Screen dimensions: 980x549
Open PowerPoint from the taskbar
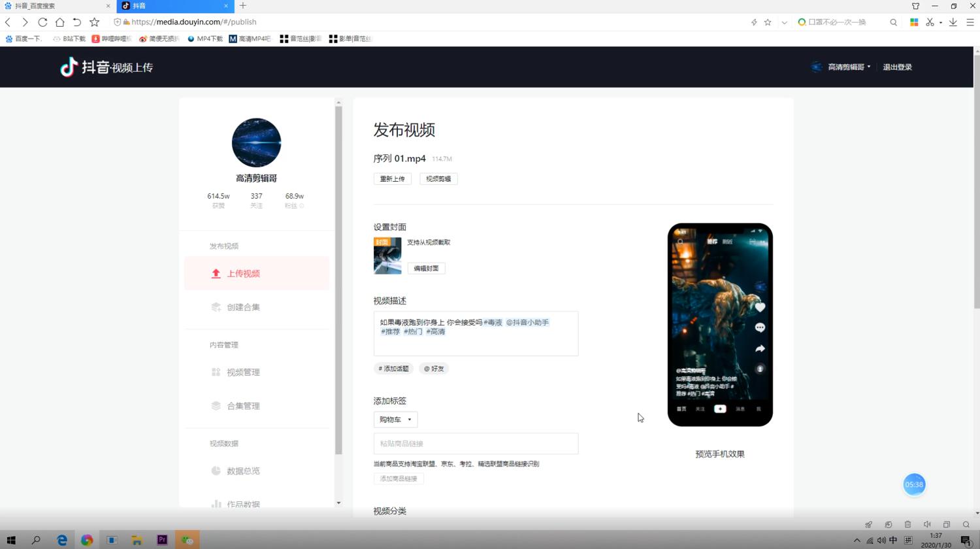coord(162,540)
